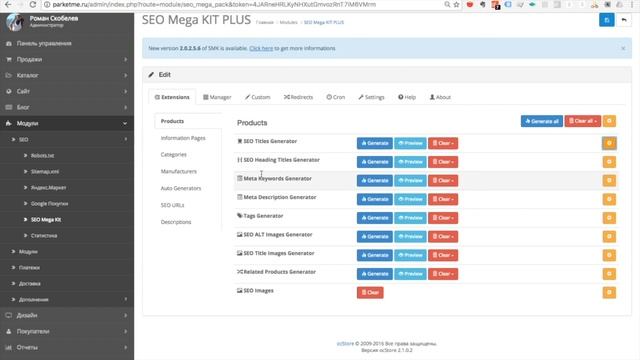This screenshot has height=360, width=640.
Task: Open settings gear for SEO Title Images Generator
Action: (x=609, y=255)
